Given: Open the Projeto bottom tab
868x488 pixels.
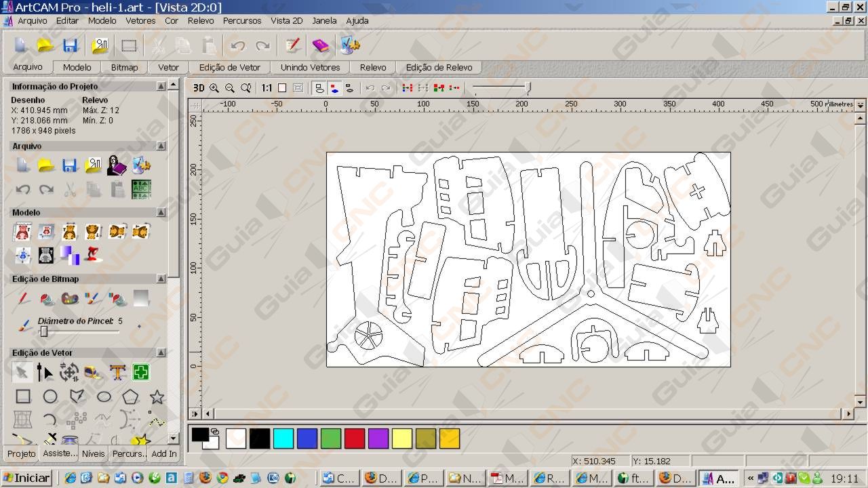Looking at the screenshot, I should point(21,453).
